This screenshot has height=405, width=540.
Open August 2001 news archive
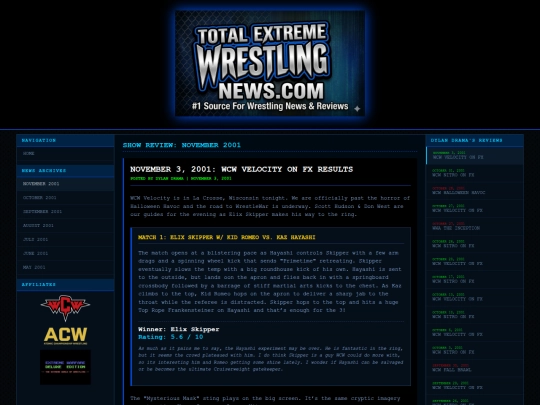(x=65, y=226)
